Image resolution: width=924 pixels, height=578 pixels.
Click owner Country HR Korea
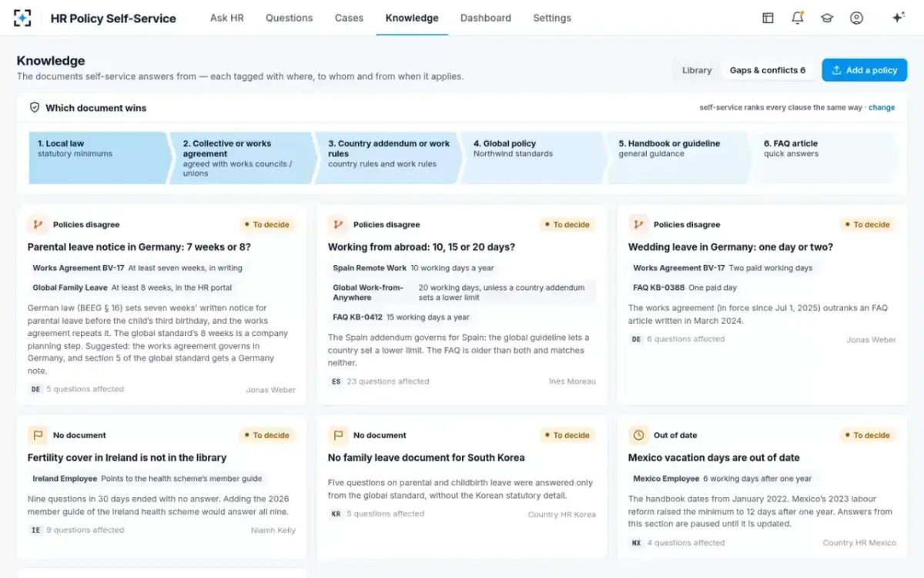click(x=562, y=515)
